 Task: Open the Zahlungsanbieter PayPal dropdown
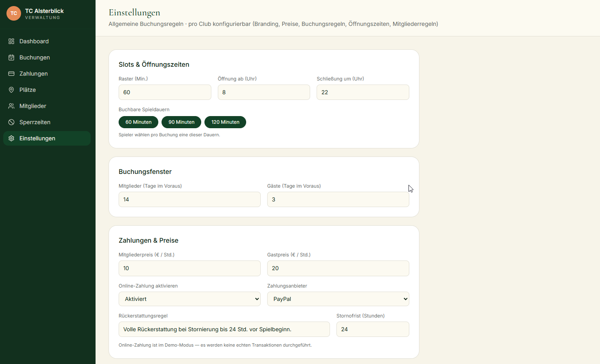tap(338, 299)
